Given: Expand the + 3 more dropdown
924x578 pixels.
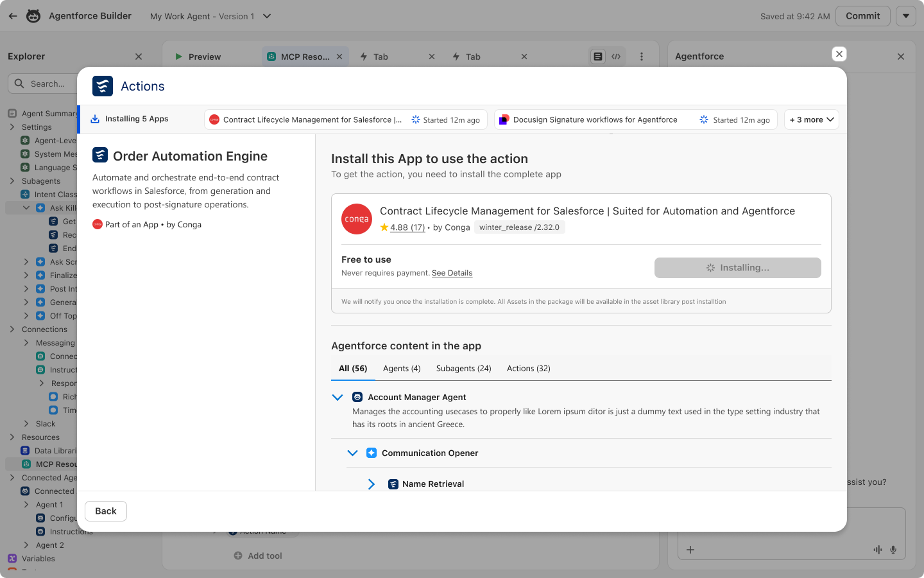Looking at the screenshot, I should (x=812, y=119).
